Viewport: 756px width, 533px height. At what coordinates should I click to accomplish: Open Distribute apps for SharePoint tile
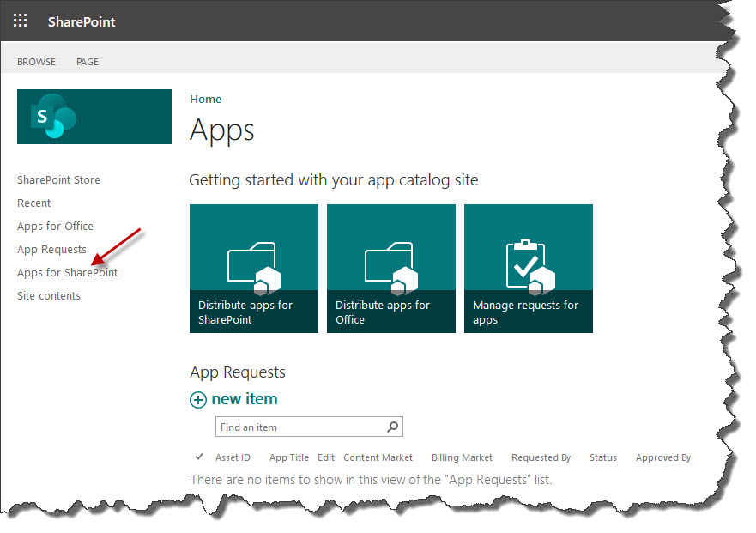point(254,269)
